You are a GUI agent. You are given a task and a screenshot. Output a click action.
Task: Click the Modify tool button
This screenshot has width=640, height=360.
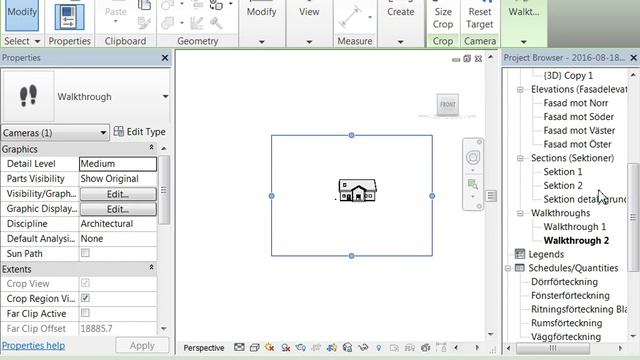(x=22, y=16)
